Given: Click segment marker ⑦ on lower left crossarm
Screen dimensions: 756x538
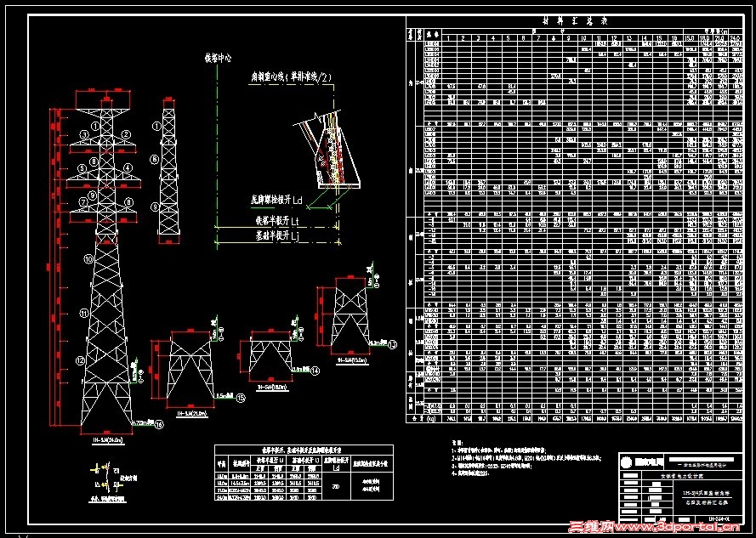Looking at the screenshot, I should [84, 202].
